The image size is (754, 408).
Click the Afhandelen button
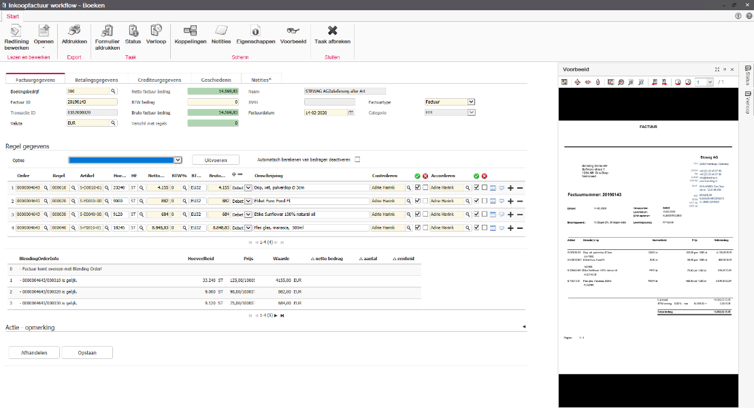pyautogui.click(x=34, y=353)
